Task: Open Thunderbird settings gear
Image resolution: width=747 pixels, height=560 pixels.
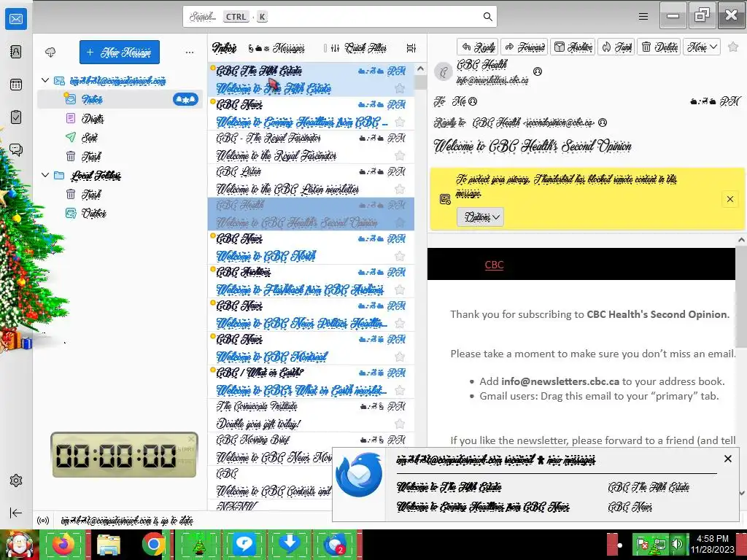Action: pos(16,481)
